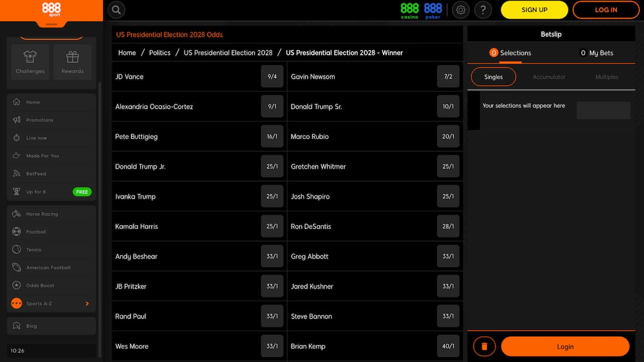
Task: Select the Singles betting tab
Action: point(493,76)
